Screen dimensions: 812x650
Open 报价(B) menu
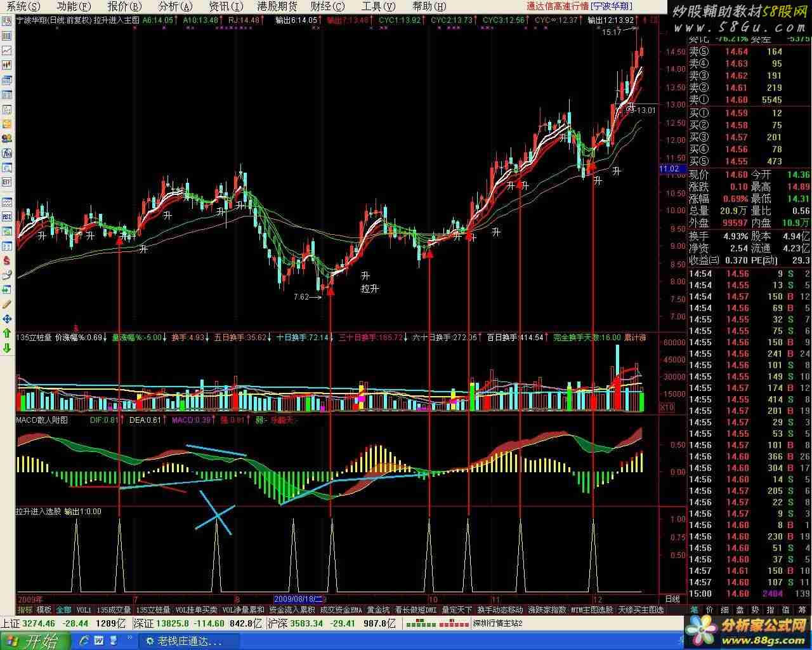125,6
